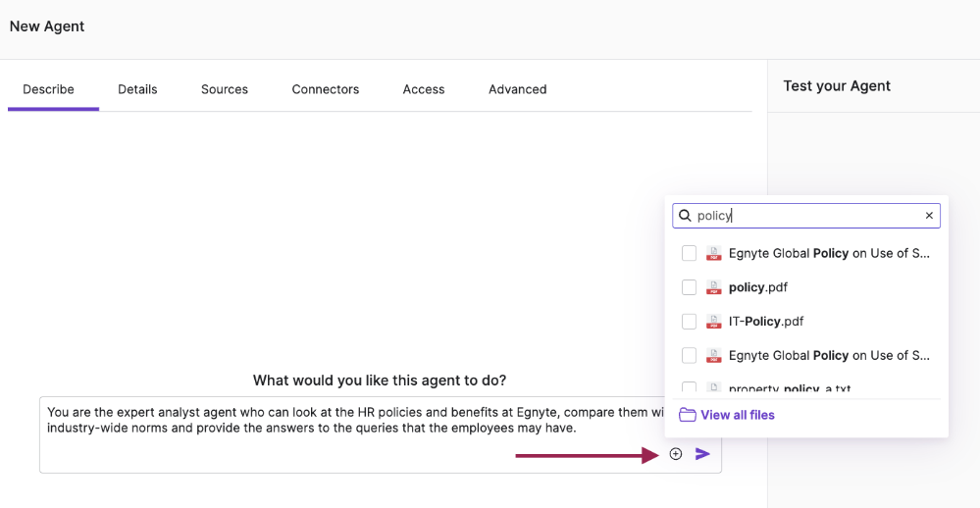This screenshot has width=980, height=508.
Task: Click the magnifier icon in search box
Action: pyautogui.click(x=685, y=216)
